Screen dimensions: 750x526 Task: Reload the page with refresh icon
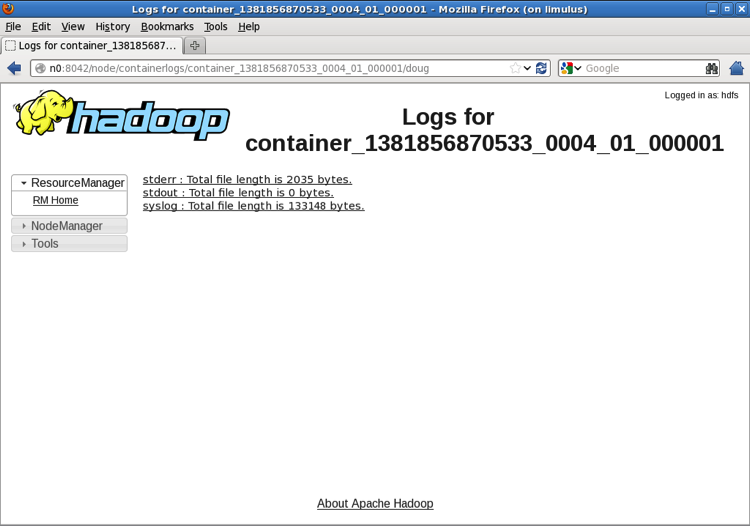(541, 68)
